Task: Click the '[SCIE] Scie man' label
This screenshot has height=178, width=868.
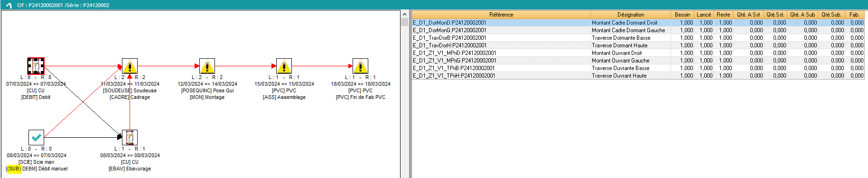Action: [x=36, y=162]
